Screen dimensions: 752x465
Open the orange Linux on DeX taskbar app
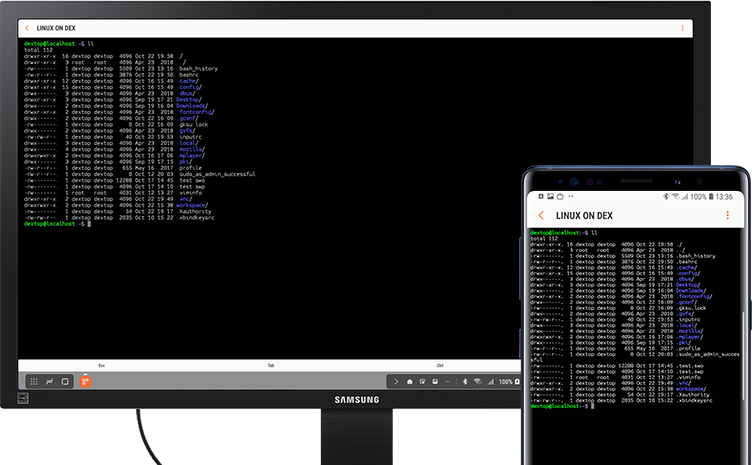click(x=85, y=382)
